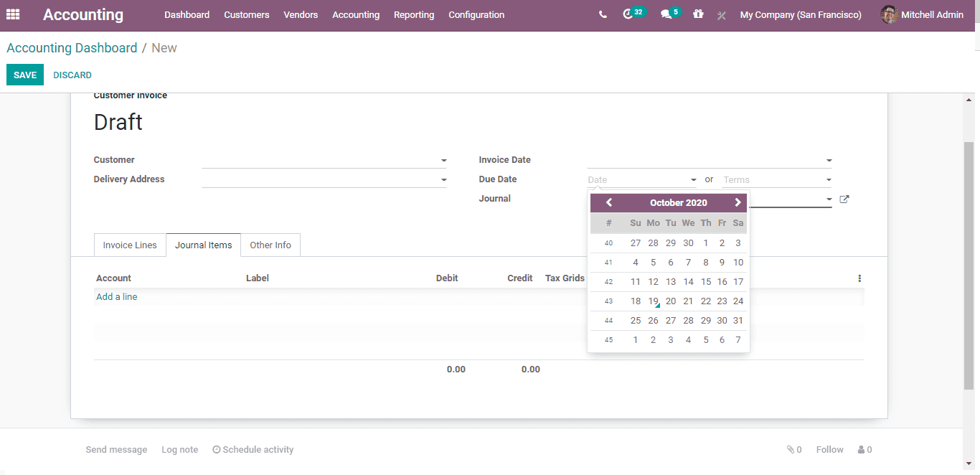The image size is (980, 475).
Task: Select October 15 in the calendar
Action: pyautogui.click(x=706, y=282)
